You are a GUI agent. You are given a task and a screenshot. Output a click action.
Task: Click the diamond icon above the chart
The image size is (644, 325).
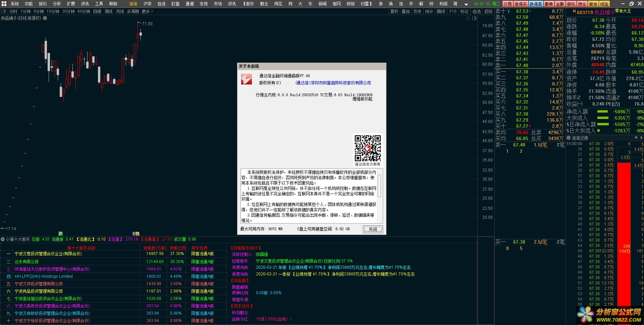click(x=468, y=18)
